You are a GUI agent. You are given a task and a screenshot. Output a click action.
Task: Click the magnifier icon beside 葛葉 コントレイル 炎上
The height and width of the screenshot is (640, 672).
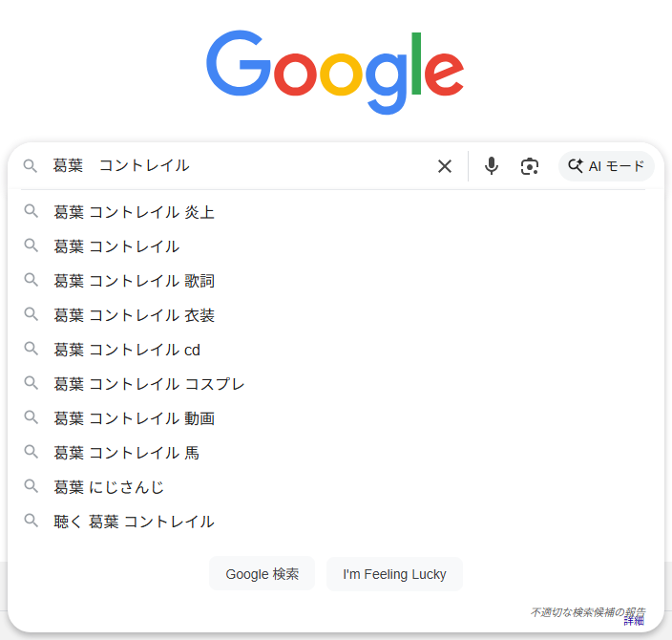[31, 211]
